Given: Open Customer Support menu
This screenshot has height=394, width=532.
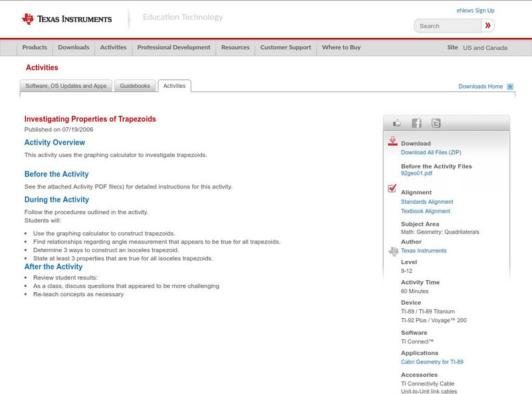Looking at the screenshot, I should coord(286,47).
